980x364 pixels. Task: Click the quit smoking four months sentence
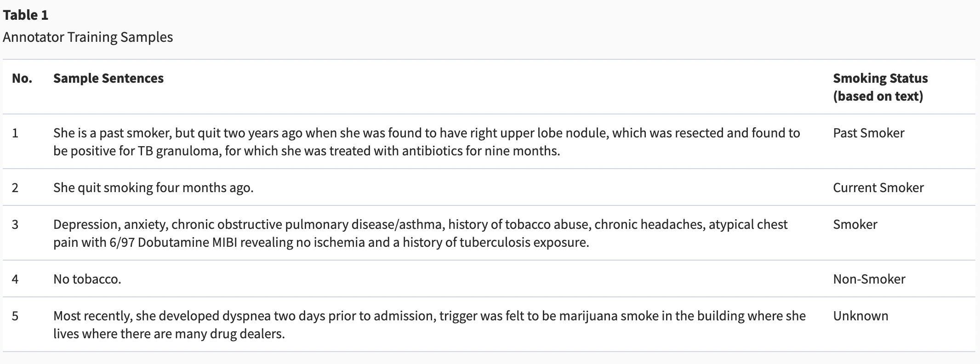tap(154, 188)
